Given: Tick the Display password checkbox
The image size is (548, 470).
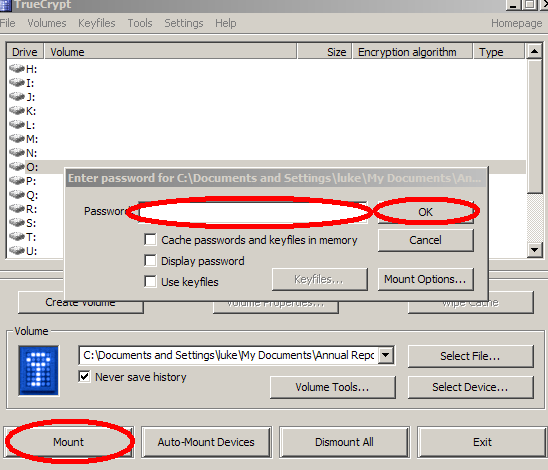Looking at the screenshot, I should click(x=150, y=261).
